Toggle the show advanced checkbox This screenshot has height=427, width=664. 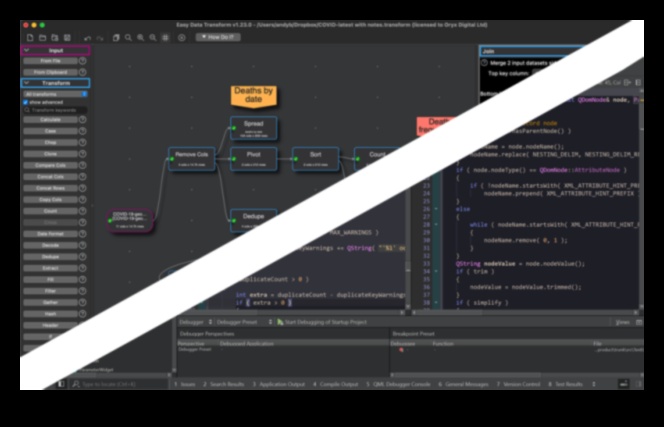[25, 102]
